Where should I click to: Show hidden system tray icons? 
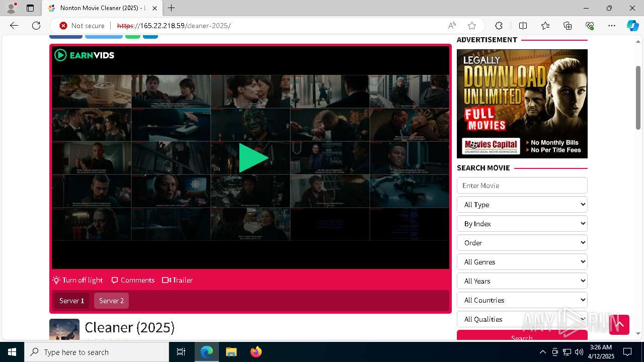[542, 352]
